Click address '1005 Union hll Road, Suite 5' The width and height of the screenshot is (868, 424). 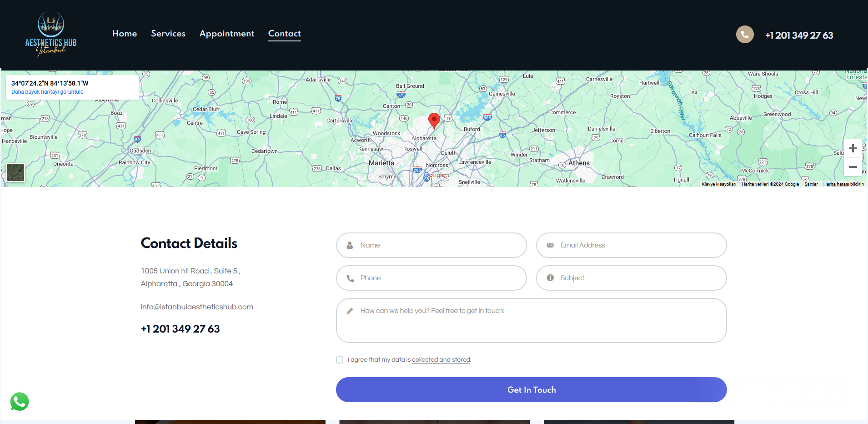point(191,271)
